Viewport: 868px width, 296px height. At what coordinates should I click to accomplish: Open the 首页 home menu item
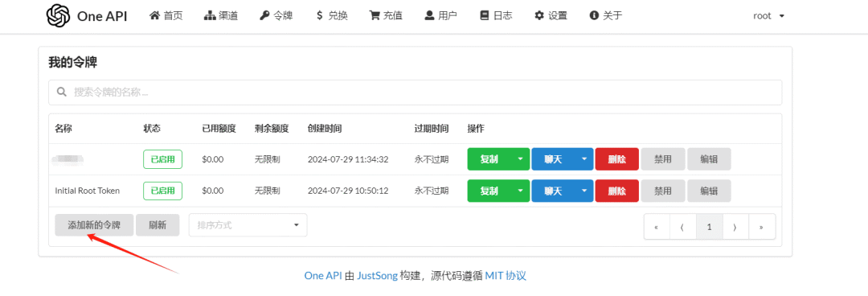pos(166,15)
